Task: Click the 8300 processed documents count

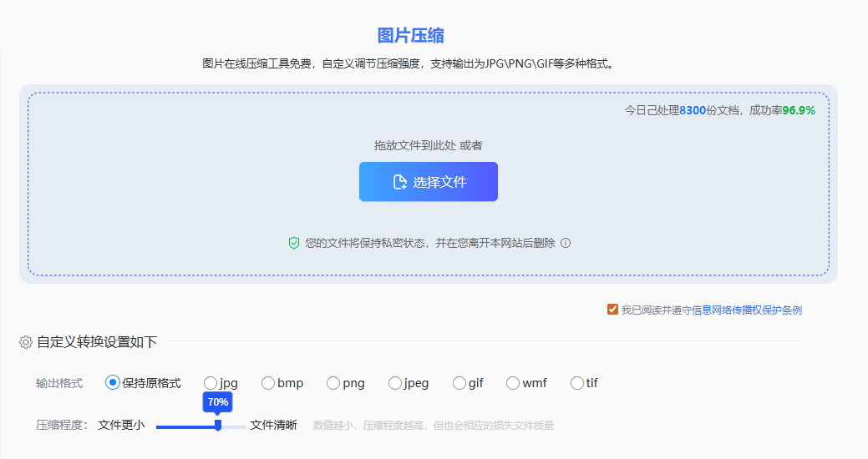Action: tap(693, 111)
